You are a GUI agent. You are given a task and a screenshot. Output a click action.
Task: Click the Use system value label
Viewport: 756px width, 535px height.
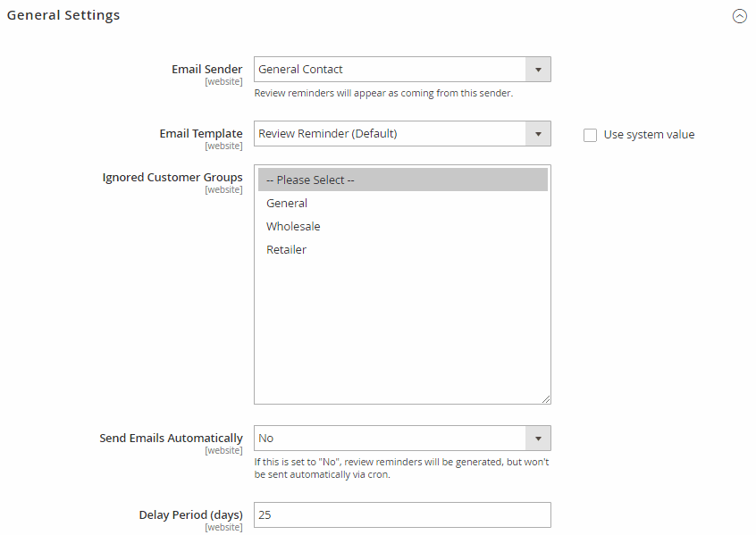(649, 135)
